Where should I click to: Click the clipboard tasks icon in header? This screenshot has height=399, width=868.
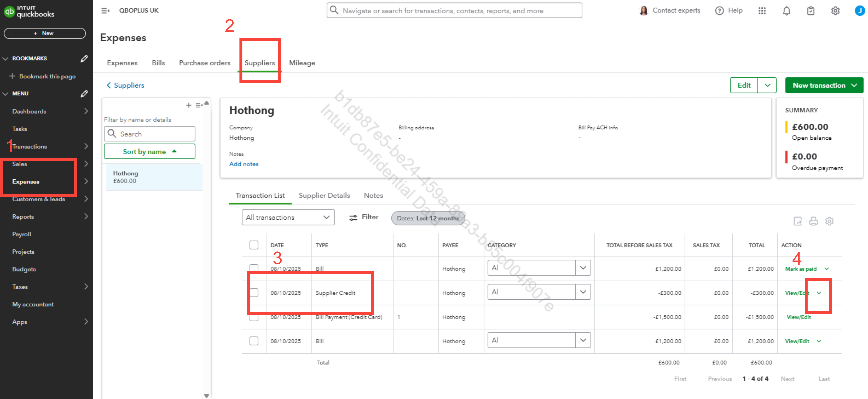[x=810, y=11]
